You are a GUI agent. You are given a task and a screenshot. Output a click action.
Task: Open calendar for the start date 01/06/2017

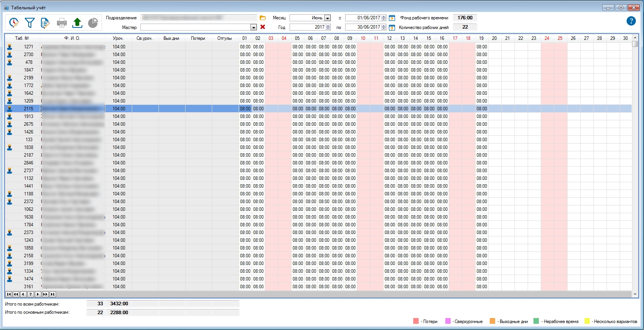[392, 18]
